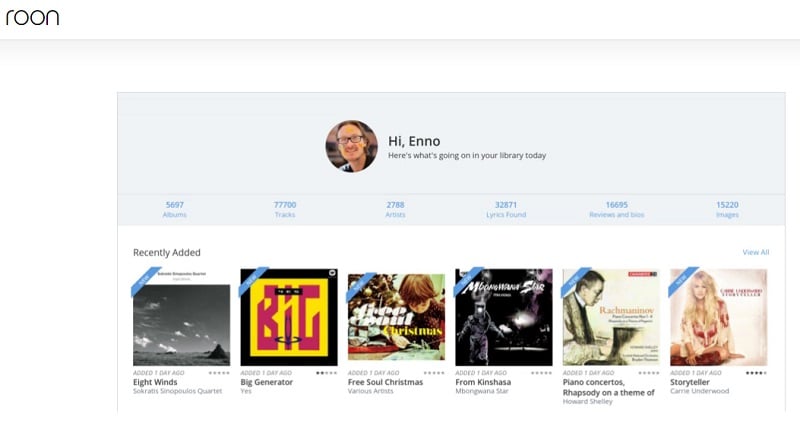This screenshot has height=429, width=800.
Task: Click the roon logo
Action: pyautogui.click(x=32, y=17)
